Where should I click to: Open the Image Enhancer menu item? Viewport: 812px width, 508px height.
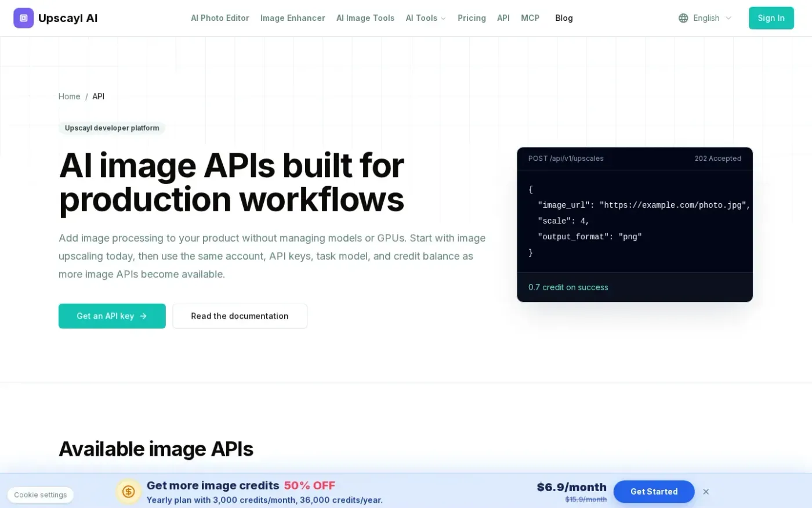click(293, 18)
